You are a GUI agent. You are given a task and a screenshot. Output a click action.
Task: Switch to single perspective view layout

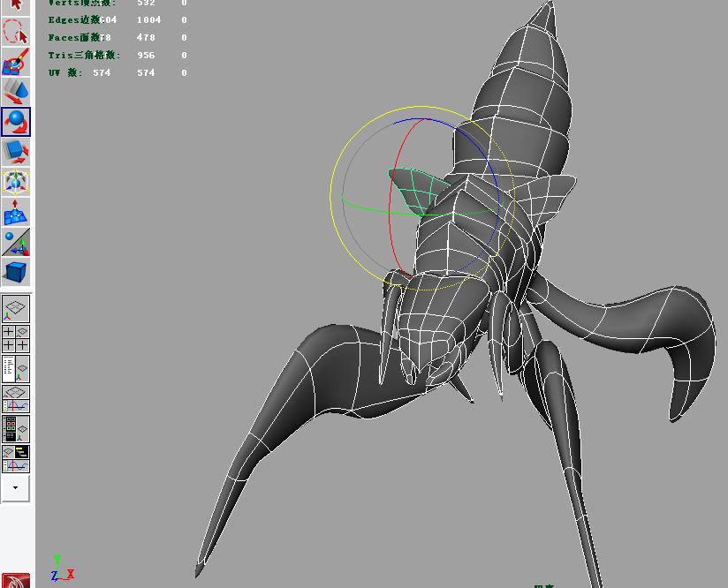[16, 309]
